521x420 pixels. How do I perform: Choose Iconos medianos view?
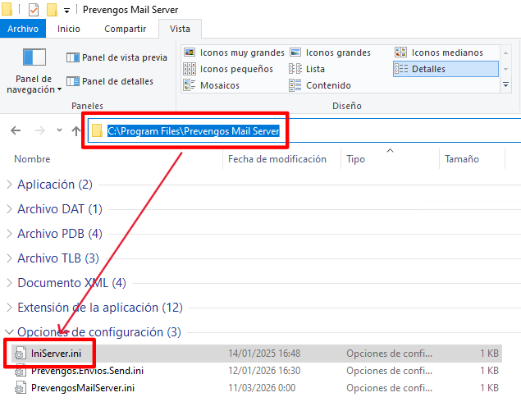439,52
